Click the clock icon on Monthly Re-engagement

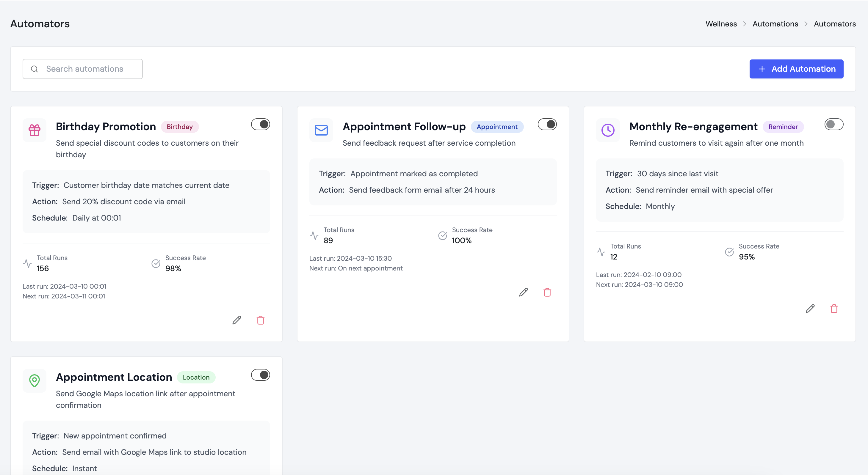pyautogui.click(x=607, y=130)
